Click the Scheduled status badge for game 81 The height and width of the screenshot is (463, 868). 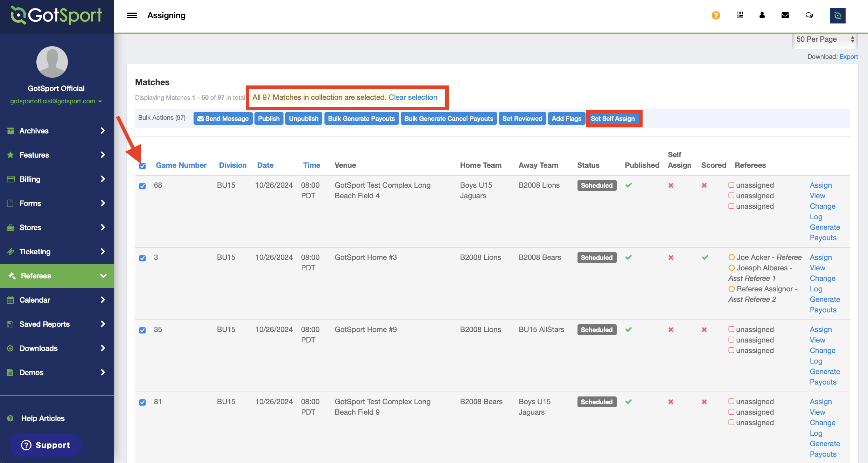[597, 402]
